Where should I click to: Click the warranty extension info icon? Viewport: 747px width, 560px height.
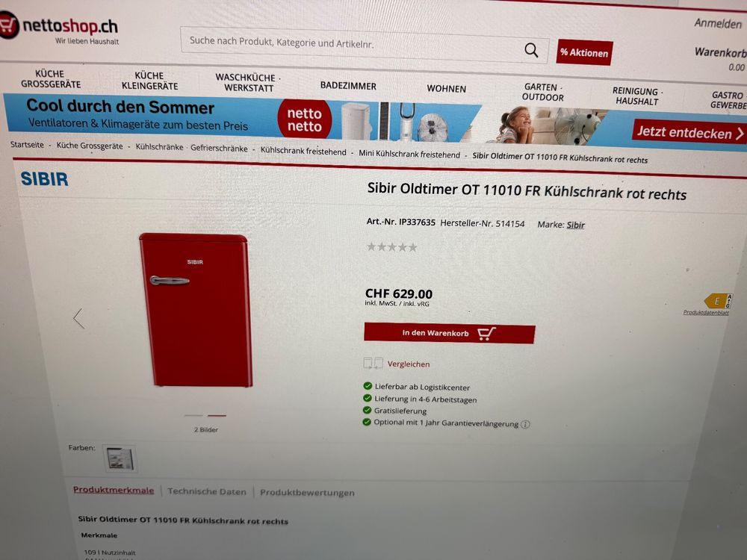pyautogui.click(x=525, y=424)
